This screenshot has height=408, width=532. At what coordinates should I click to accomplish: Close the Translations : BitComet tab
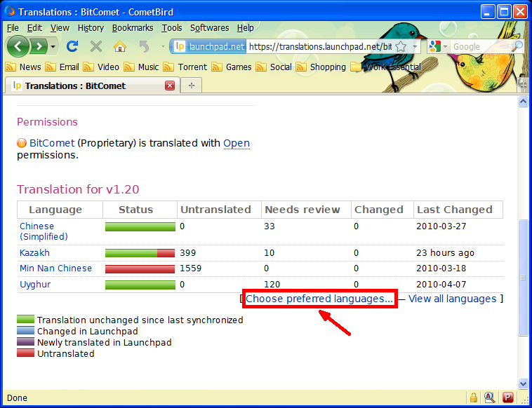click(170, 86)
